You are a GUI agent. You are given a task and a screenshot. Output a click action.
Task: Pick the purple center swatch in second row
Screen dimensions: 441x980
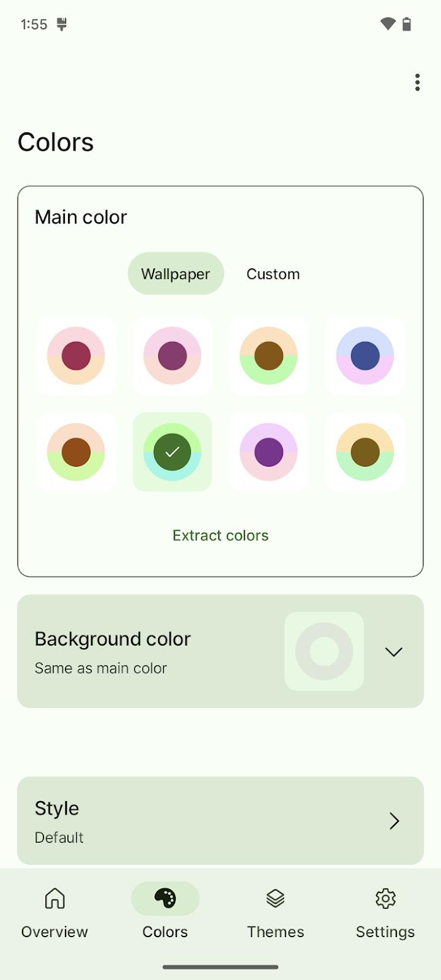pos(268,452)
